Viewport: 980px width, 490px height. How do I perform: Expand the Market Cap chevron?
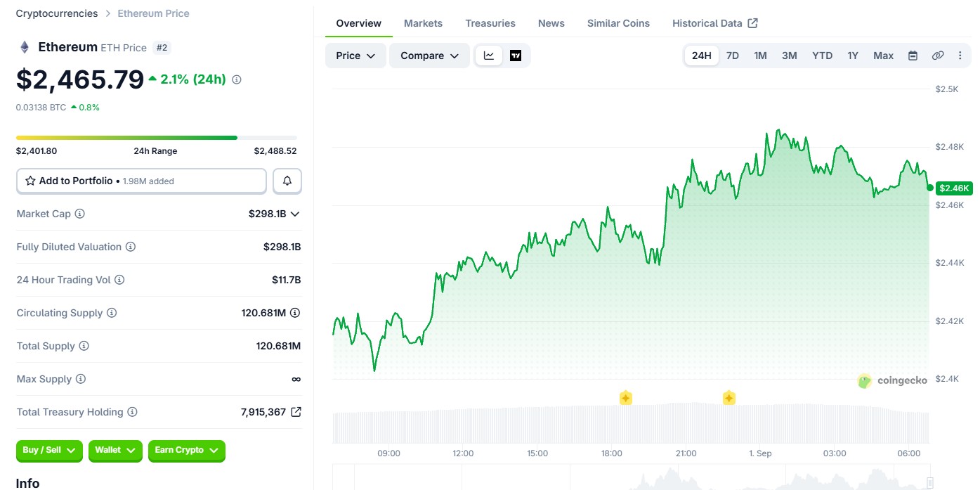(295, 214)
